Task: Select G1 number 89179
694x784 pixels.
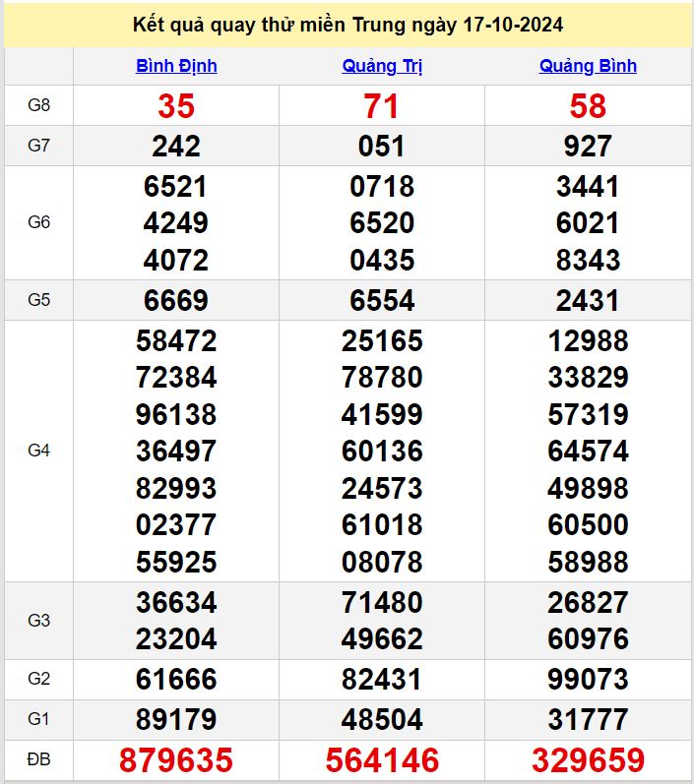Action: [x=176, y=719]
